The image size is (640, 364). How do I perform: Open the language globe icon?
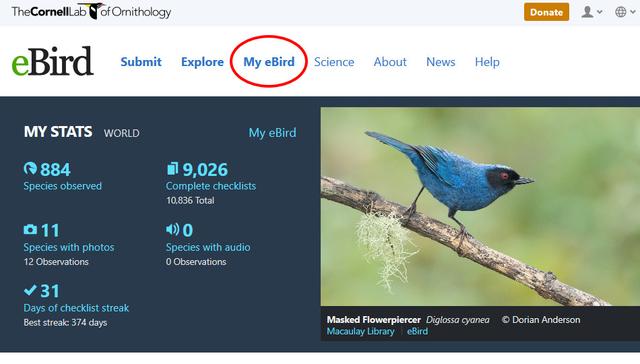coord(620,12)
